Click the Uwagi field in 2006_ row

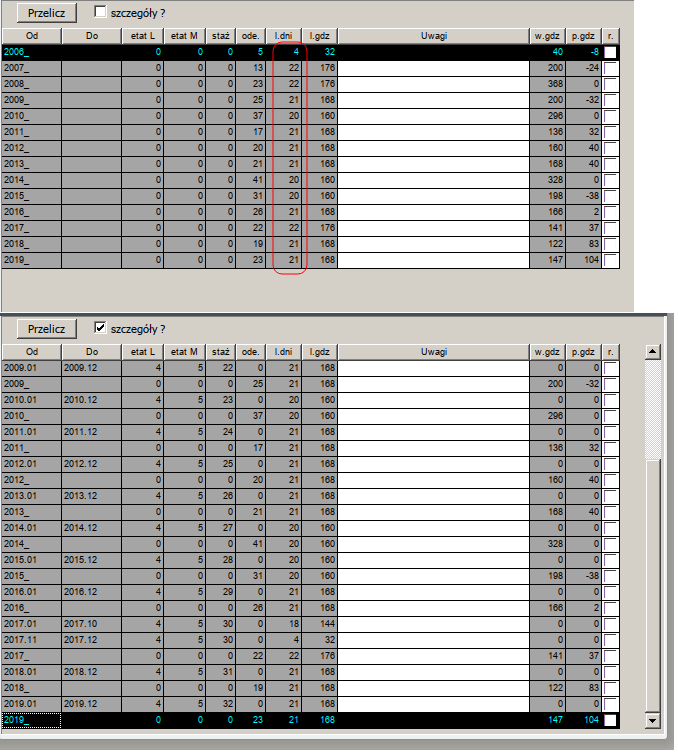point(433,52)
